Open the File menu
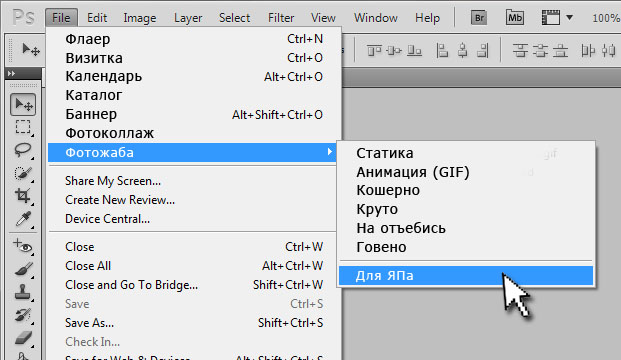The height and width of the screenshot is (360, 621). click(61, 18)
